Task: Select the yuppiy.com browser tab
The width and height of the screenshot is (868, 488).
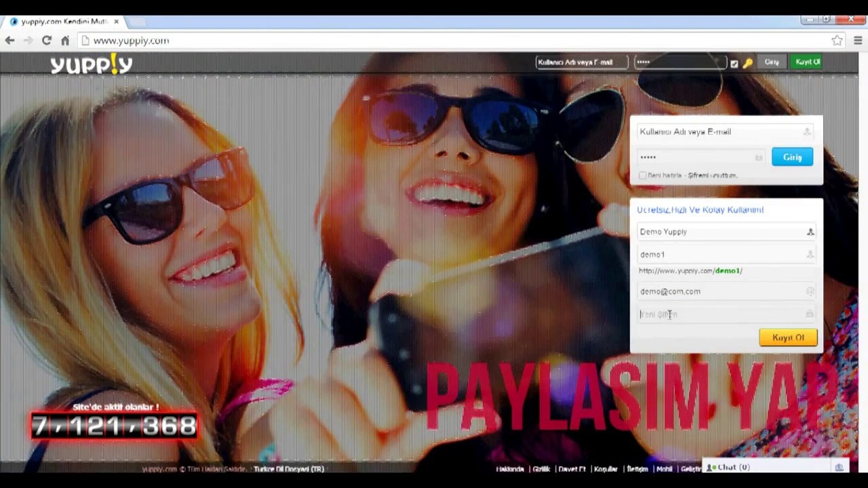Action: tap(64, 22)
